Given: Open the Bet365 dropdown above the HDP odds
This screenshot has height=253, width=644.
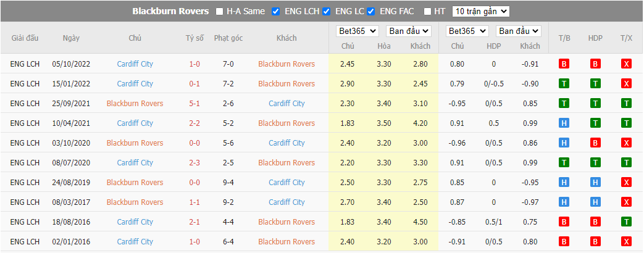Looking at the screenshot, I should (x=467, y=31).
